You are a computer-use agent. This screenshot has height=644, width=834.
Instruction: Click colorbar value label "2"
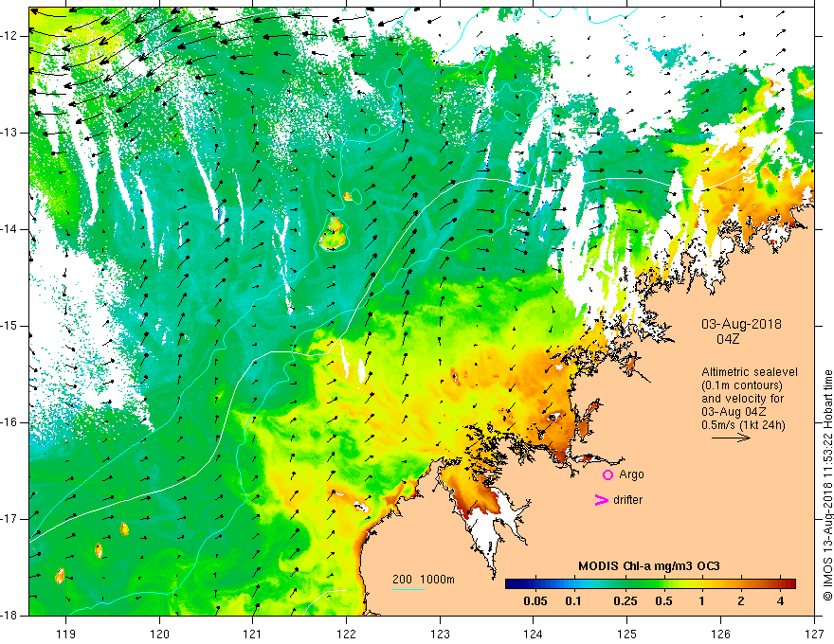741,601
